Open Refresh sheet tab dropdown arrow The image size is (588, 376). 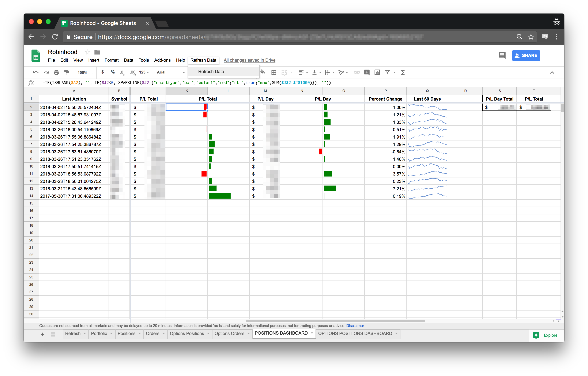point(84,334)
